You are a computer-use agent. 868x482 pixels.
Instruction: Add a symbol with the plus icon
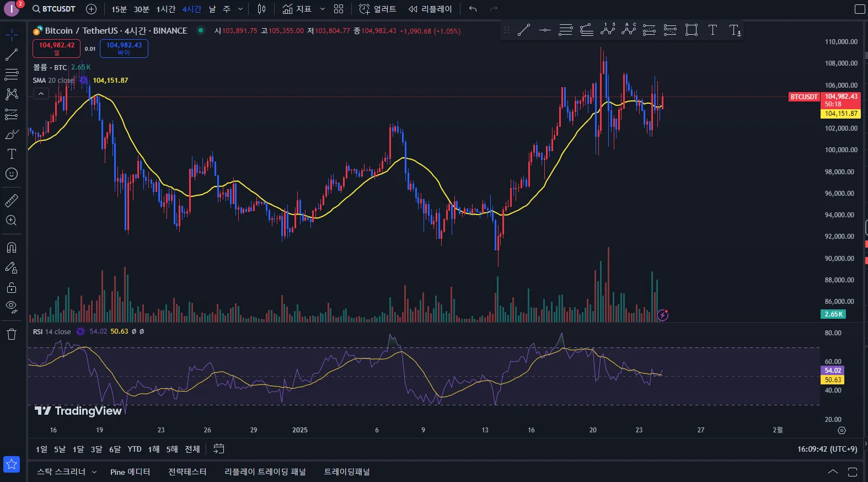pos(92,9)
